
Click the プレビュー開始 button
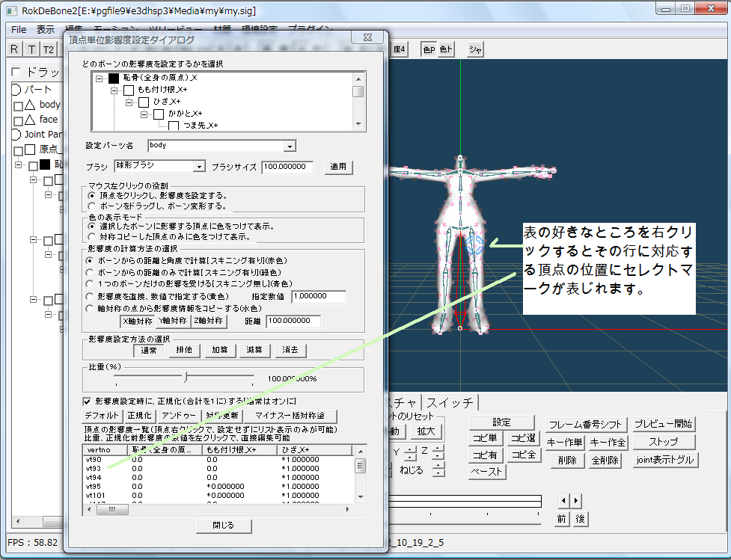click(x=663, y=423)
